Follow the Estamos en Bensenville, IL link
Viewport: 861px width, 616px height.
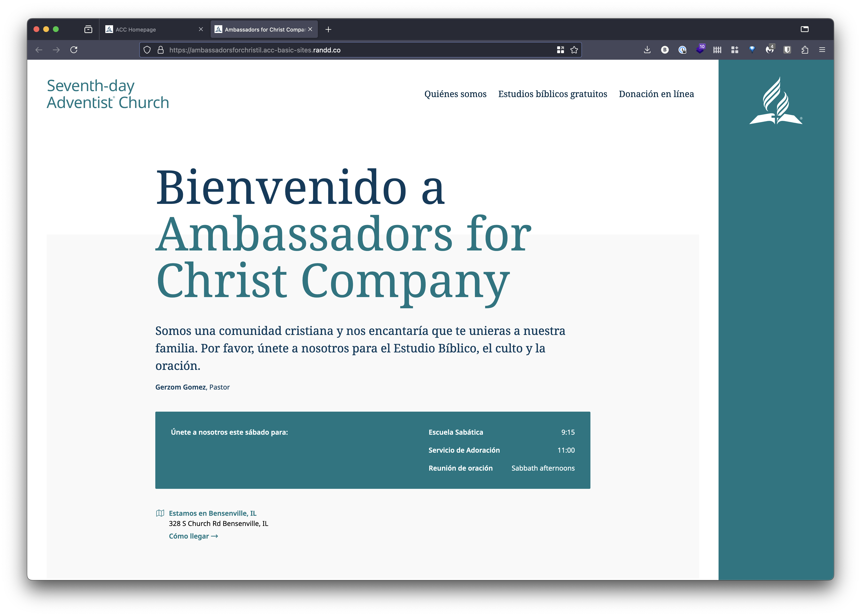(213, 513)
